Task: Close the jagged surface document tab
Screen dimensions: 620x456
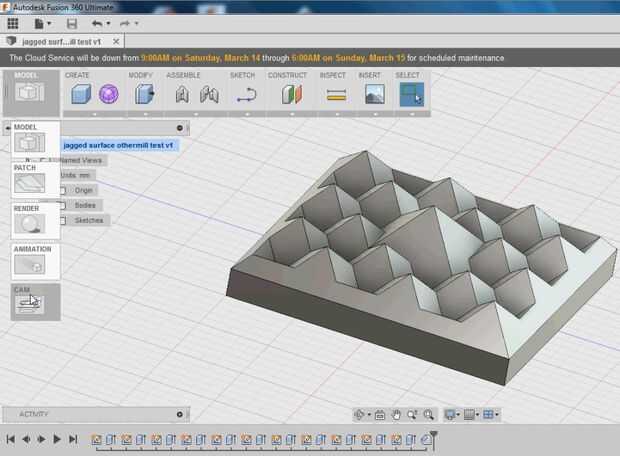Action: tap(115, 41)
